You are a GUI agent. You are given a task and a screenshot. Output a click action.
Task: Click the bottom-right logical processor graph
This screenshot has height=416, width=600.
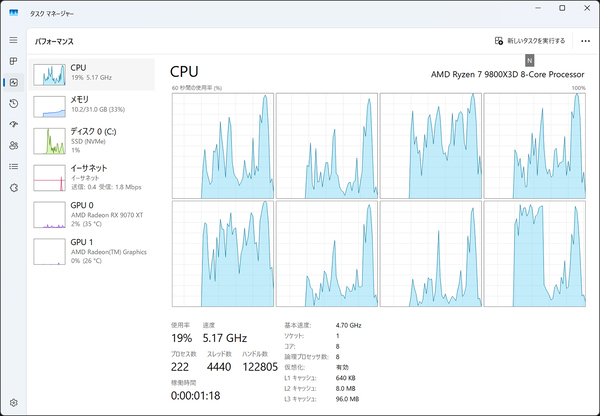click(535, 253)
